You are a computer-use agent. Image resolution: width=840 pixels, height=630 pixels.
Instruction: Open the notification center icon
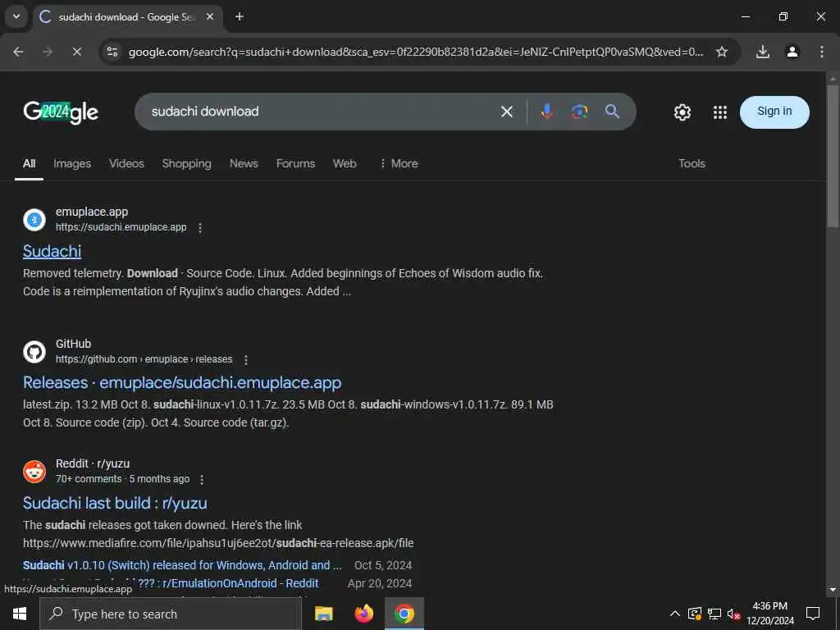(813, 614)
